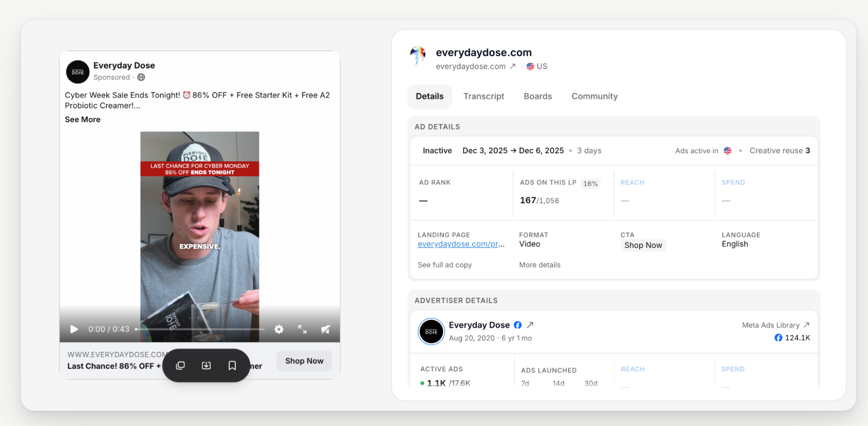
Task: Open the Meta Ads Library link
Action: coord(776,325)
